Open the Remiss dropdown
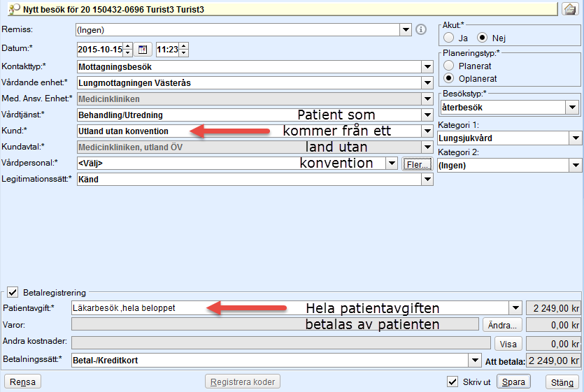Viewport: 584px width, 392px height. tap(406, 30)
